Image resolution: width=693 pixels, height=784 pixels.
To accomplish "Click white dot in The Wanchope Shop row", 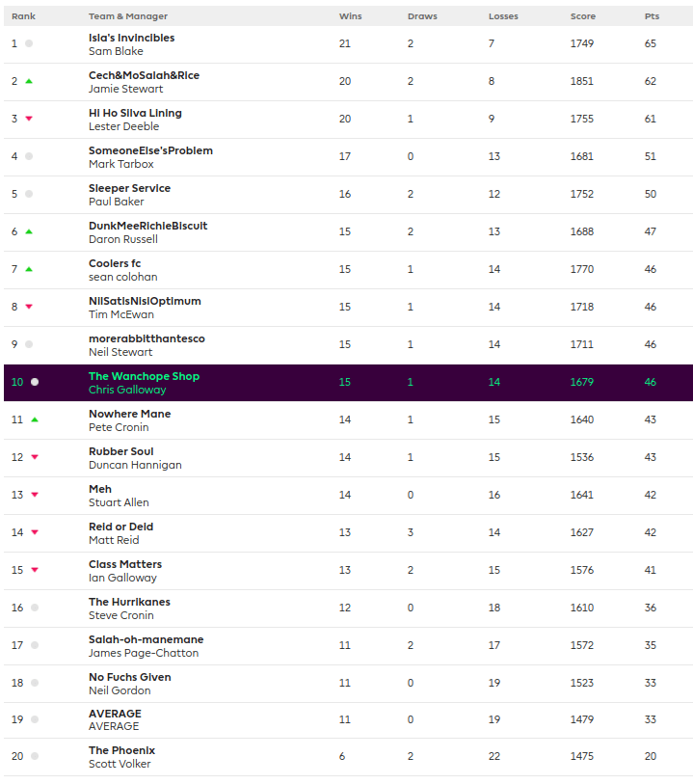I will click(35, 382).
